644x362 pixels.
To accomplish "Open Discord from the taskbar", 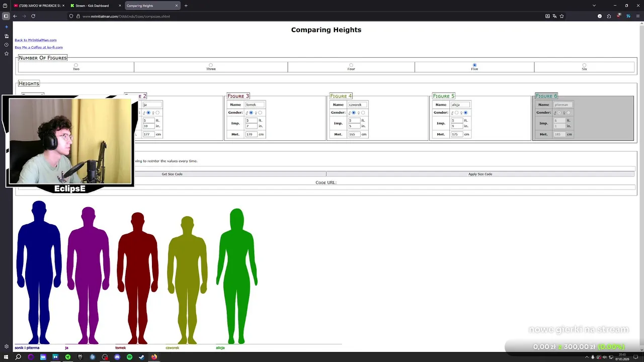I will pos(117,357).
